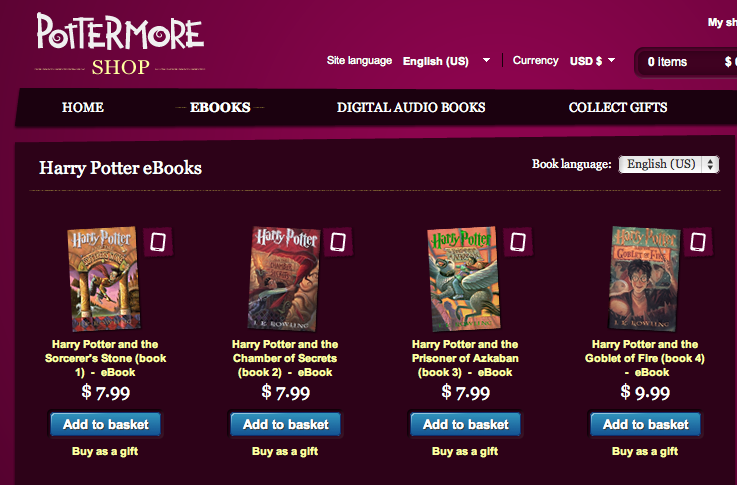Click the eBook device icon beside Sorcerer's Stone
Viewport: 737px width, 485px height.
tap(158, 242)
